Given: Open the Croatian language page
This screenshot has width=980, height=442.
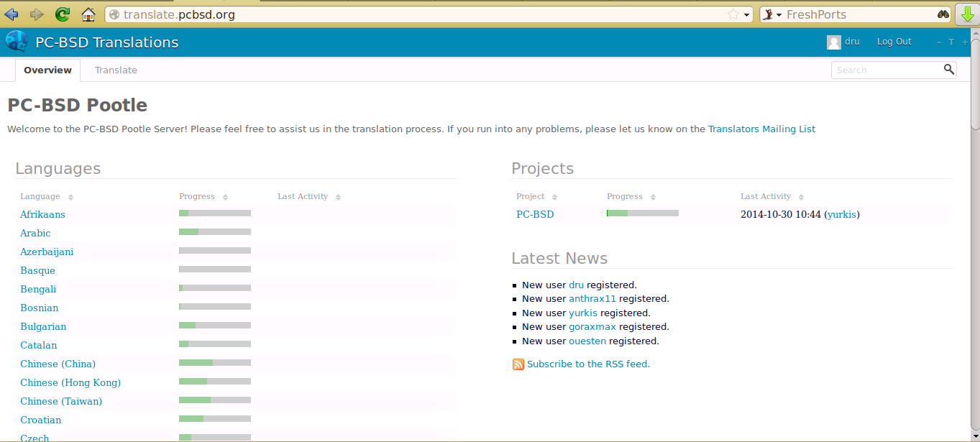Looking at the screenshot, I should 41,420.
